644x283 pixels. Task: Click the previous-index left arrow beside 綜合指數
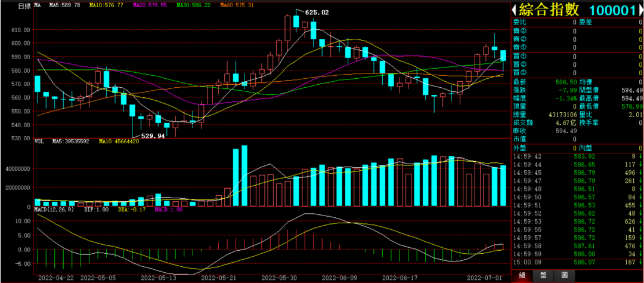click(x=513, y=10)
